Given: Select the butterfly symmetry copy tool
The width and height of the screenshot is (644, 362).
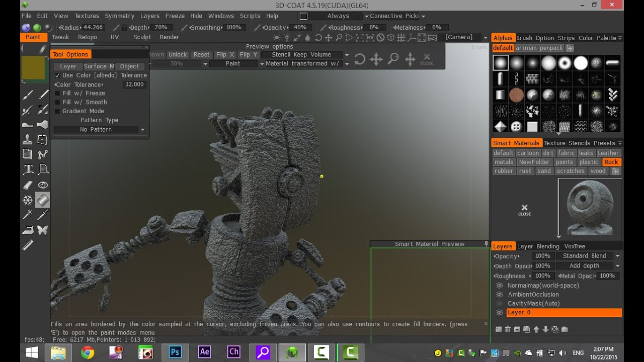Looking at the screenshot, I should click(43, 230).
